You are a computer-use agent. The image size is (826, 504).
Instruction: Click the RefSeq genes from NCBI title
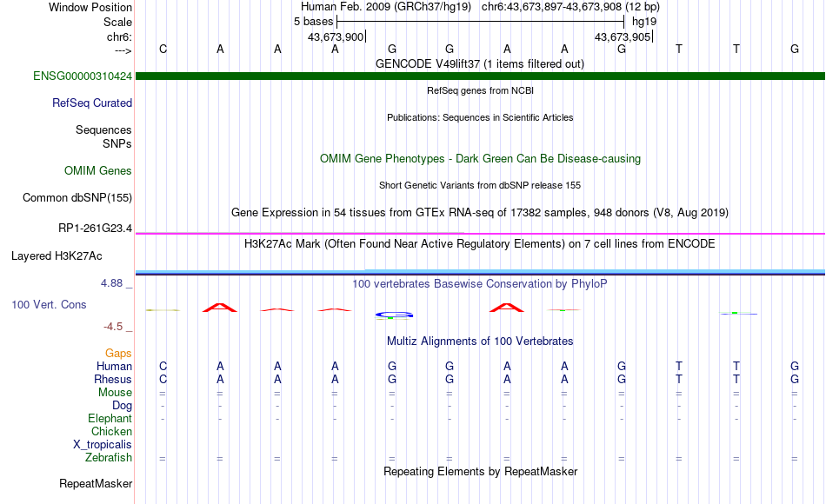click(x=480, y=90)
